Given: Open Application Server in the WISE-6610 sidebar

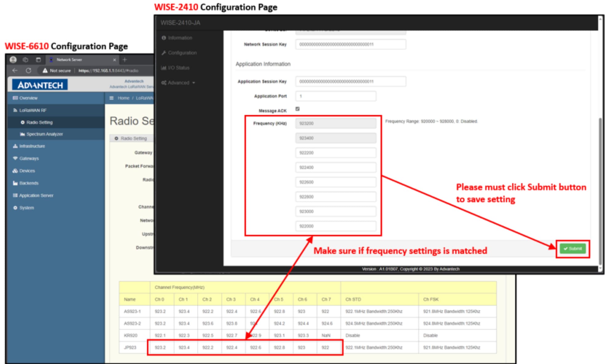Looking at the screenshot, I should [36, 195].
